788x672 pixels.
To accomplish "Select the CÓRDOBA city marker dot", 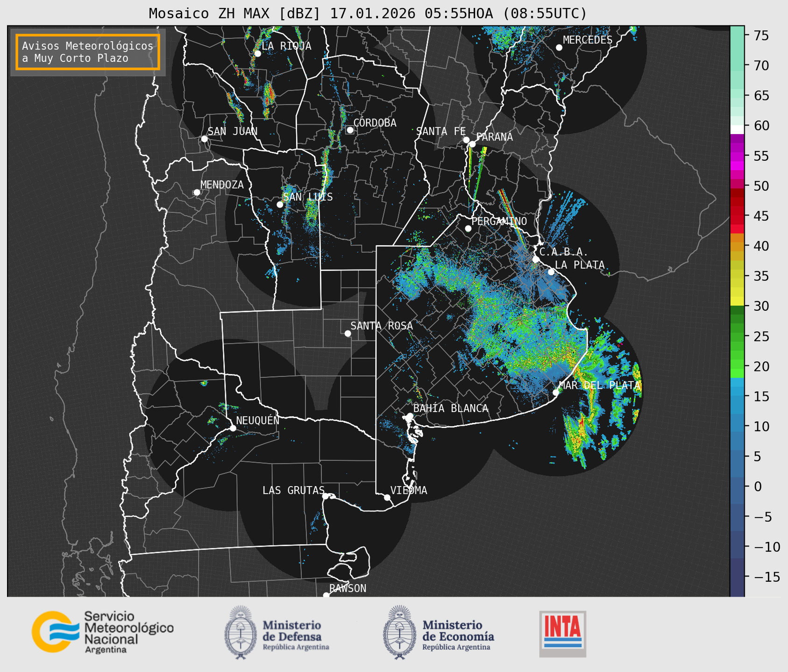I will click(350, 130).
